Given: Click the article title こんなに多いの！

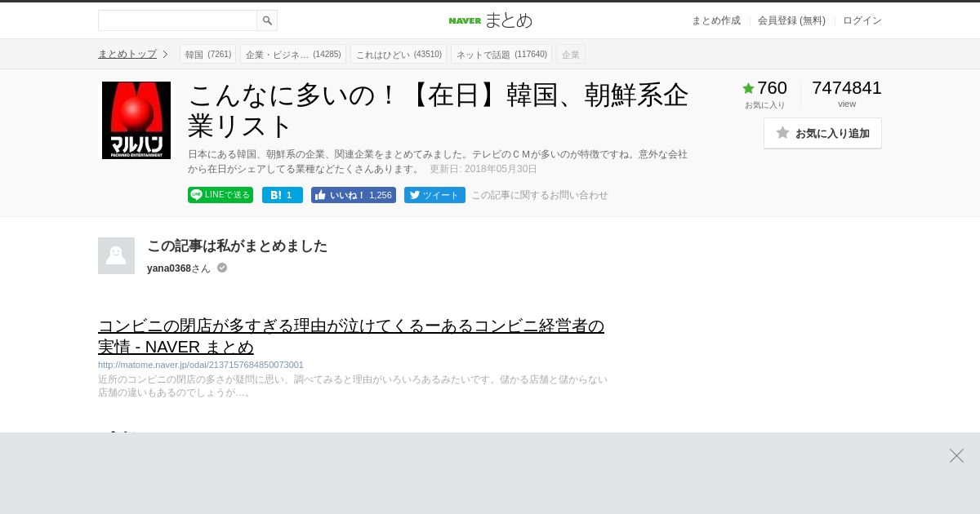Looking at the screenshot, I should pyautogui.click(x=439, y=110).
